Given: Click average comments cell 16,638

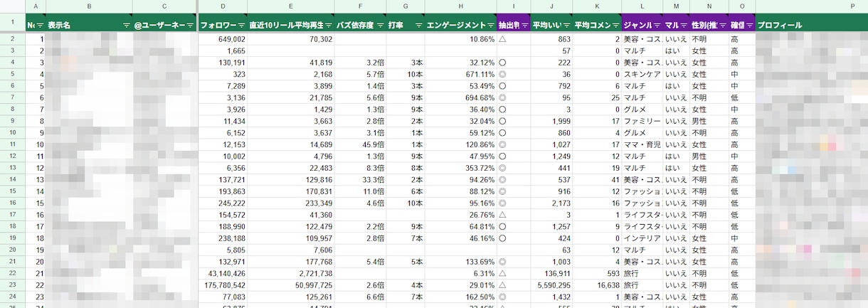Looking at the screenshot, I should click(x=597, y=285).
